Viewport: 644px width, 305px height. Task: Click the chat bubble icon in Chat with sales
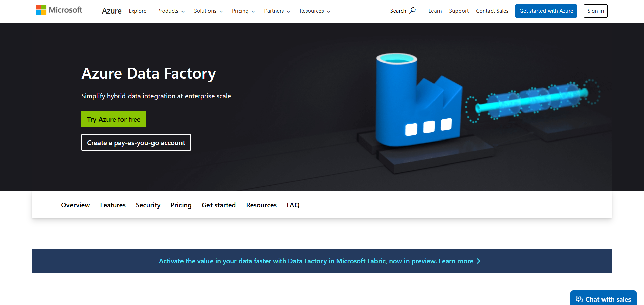(x=579, y=299)
